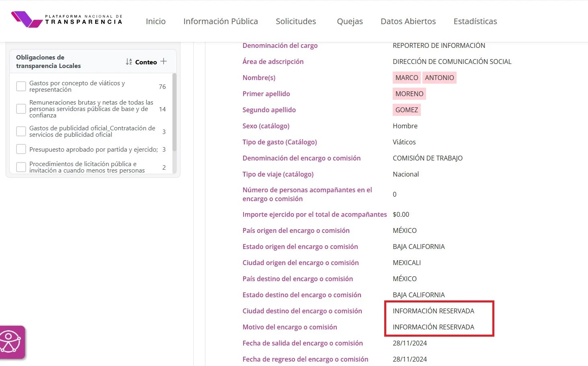Click highlighted surname GOMEZ

pos(407,110)
